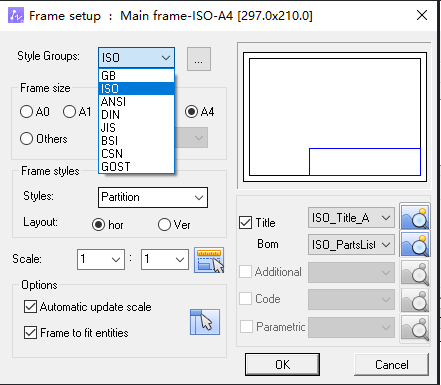Click the scale measurement picker icon
The height and width of the screenshot is (385, 441).
tap(209, 260)
